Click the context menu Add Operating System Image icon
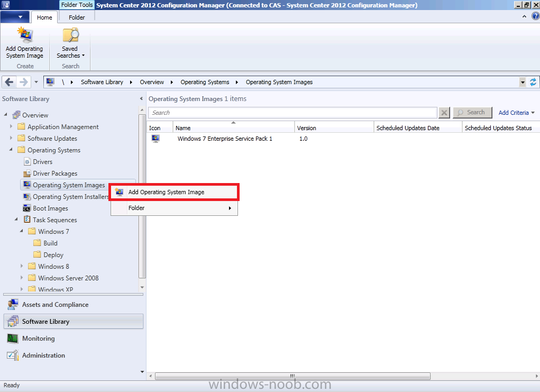The width and height of the screenshot is (540, 392). click(x=119, y=192)
